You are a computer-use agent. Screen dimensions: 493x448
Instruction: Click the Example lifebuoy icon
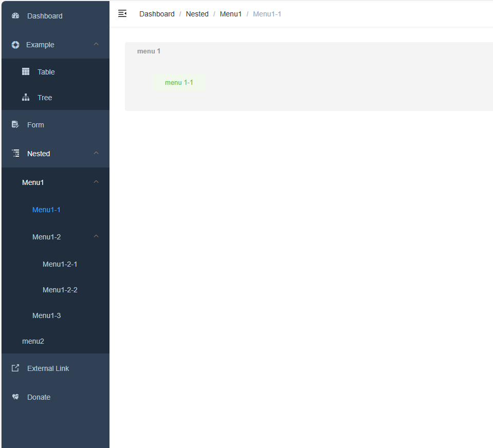coord(15,45)
